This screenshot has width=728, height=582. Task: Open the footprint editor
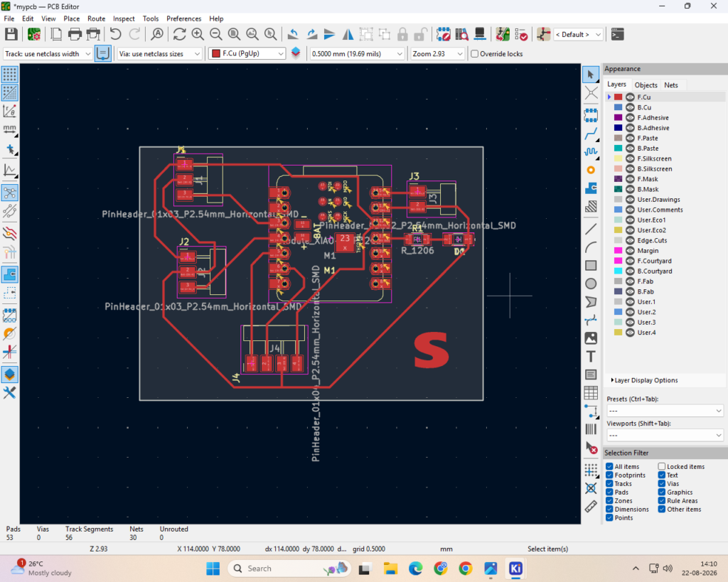pyautogui.click(x=443, y=34)
